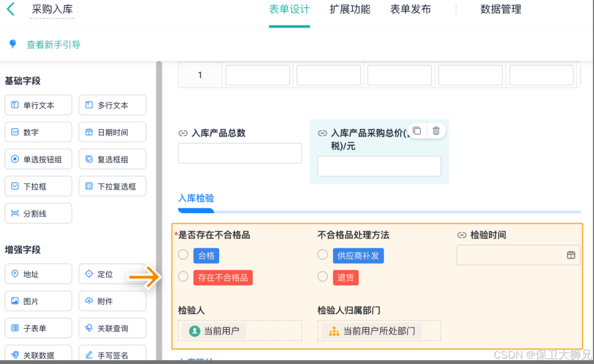The width and height of the screenshot is (594, 364).
Task: Click the link icon beside 检验时间
Action: 462,235
